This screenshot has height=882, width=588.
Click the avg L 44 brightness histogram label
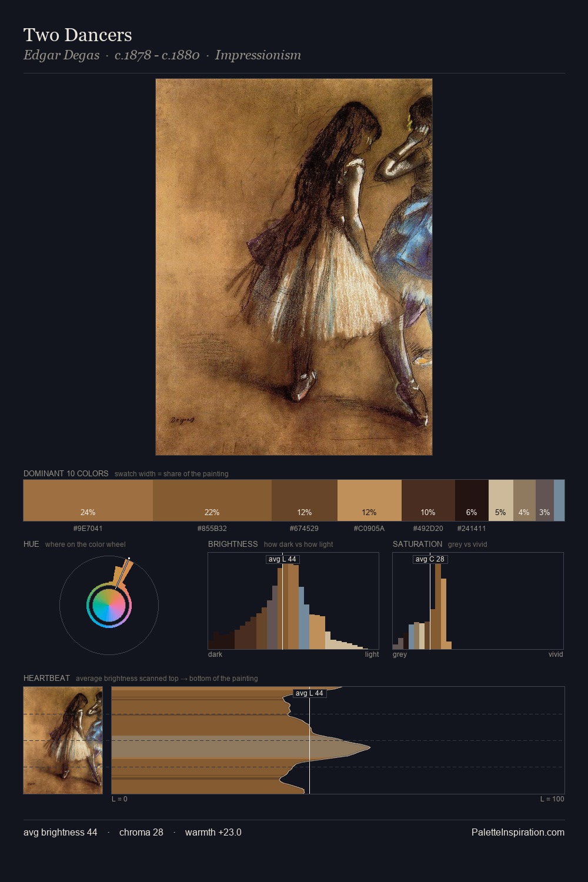(x=282, y=559)
